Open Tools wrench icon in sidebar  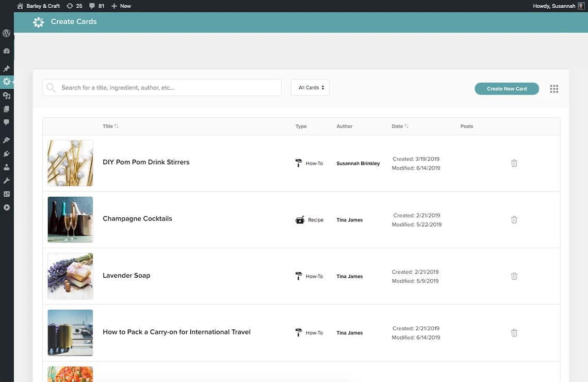tap(6, 181)
